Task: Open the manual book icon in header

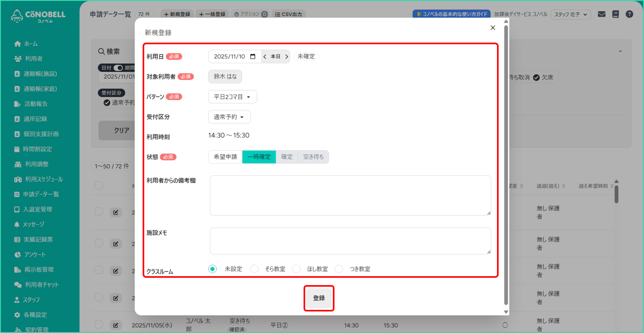Action: click(615, 14)
